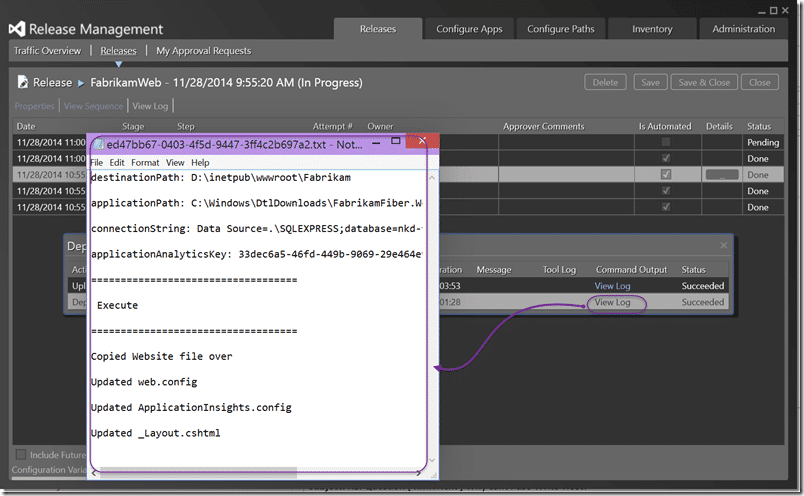
Task: Click the Attempt # column header
Action: (x=333, y=126)
